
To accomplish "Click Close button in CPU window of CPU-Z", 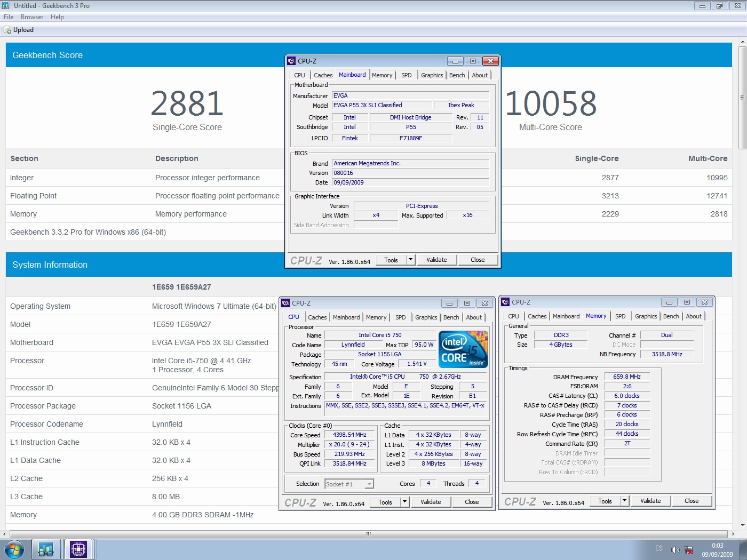I will (x=472, y=502).
